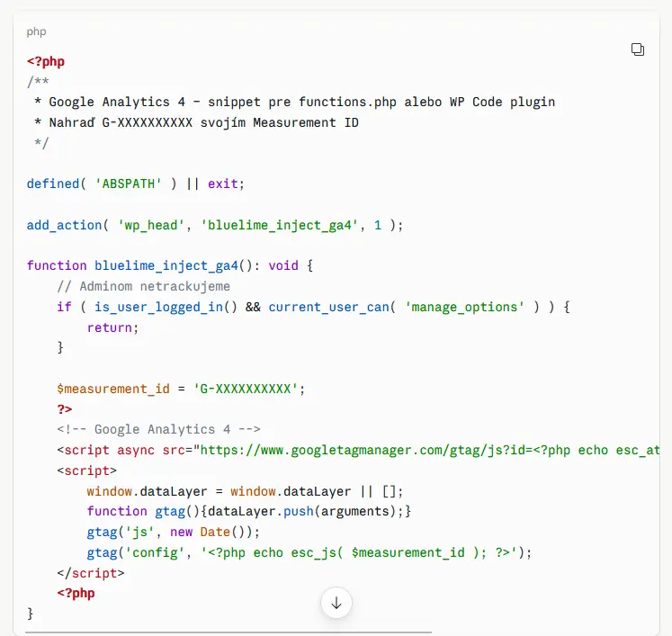This screenshot has height=636, width=672.
Task: Click the googletagmanager script src line
Action: 358,450
